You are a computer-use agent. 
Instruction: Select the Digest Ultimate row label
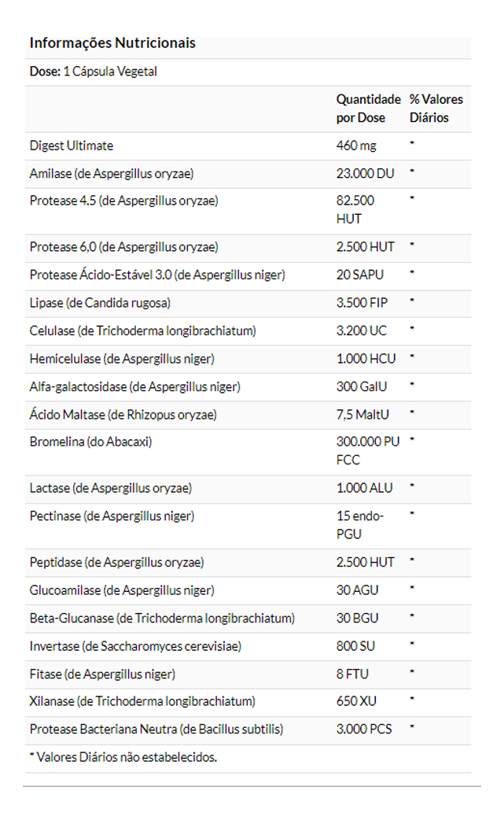[x=72, y=146]
